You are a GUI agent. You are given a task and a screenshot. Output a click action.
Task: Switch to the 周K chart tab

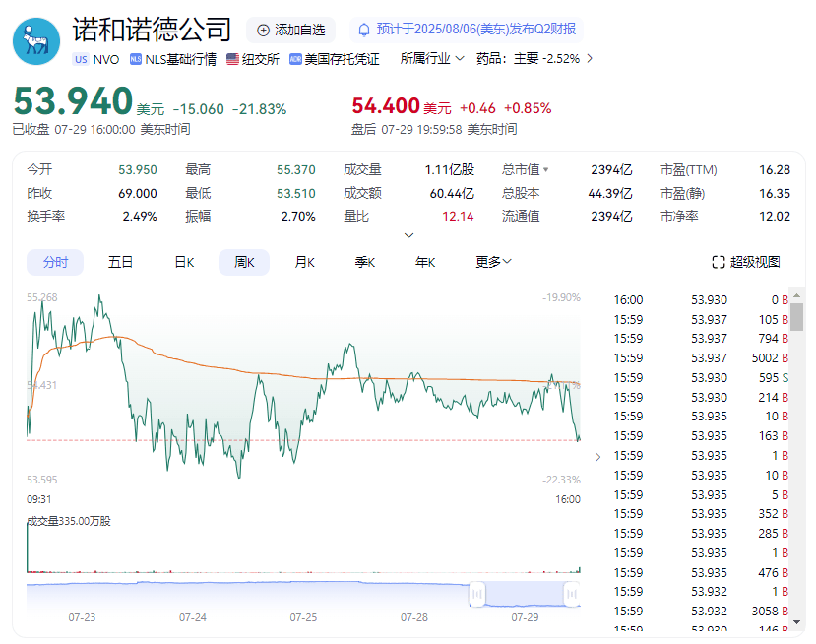pyautogui.click(x=244, y=262)
